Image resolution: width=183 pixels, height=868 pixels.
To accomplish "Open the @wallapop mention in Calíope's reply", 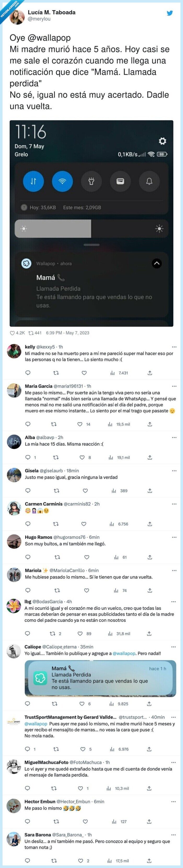I will (x=124, y=653).
